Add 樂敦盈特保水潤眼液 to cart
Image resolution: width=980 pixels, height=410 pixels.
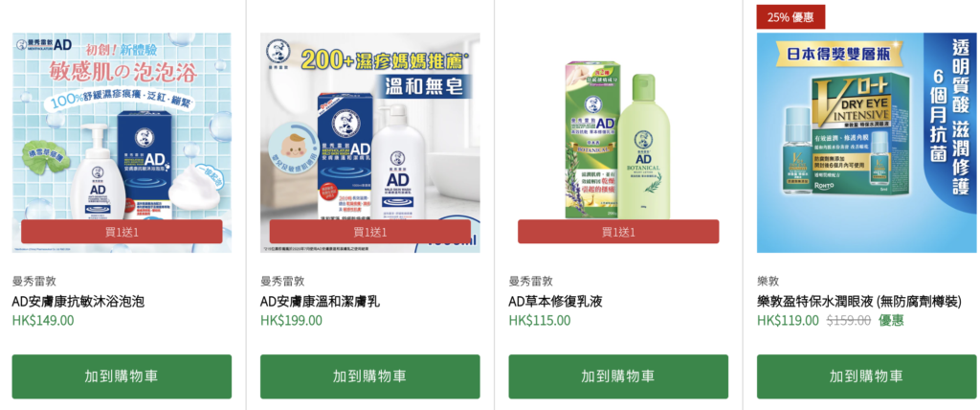(867, 376)
